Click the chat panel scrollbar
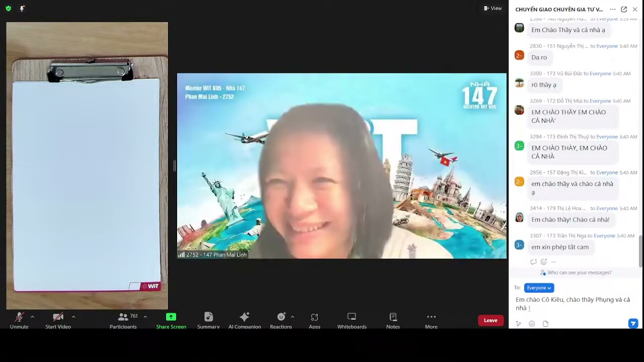Image resolution: width=644 pixels, height=362 pixels. point(640,251)
